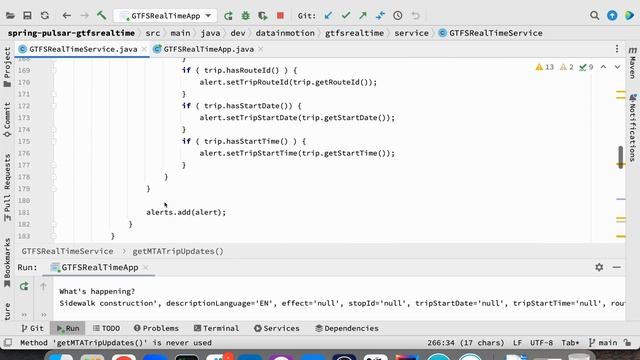Close the GTFSRealTimeApp run tab
The image size is (640, 360).
click(x=146, y=268)
